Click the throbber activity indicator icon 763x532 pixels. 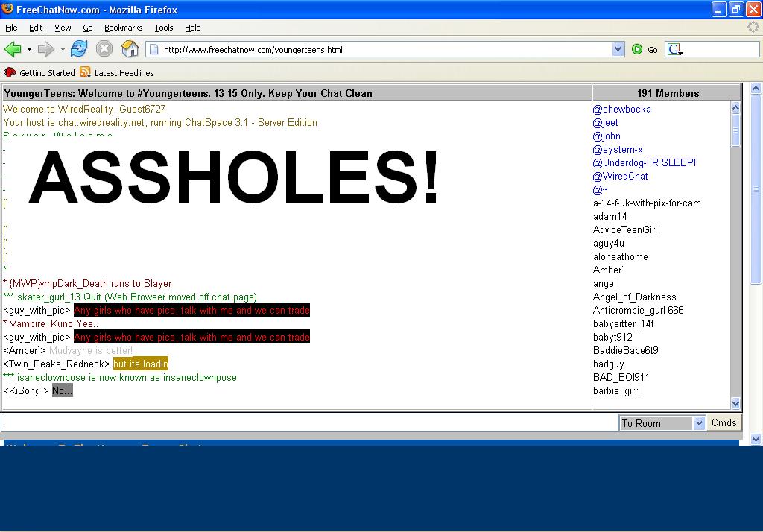click(753, 28)
